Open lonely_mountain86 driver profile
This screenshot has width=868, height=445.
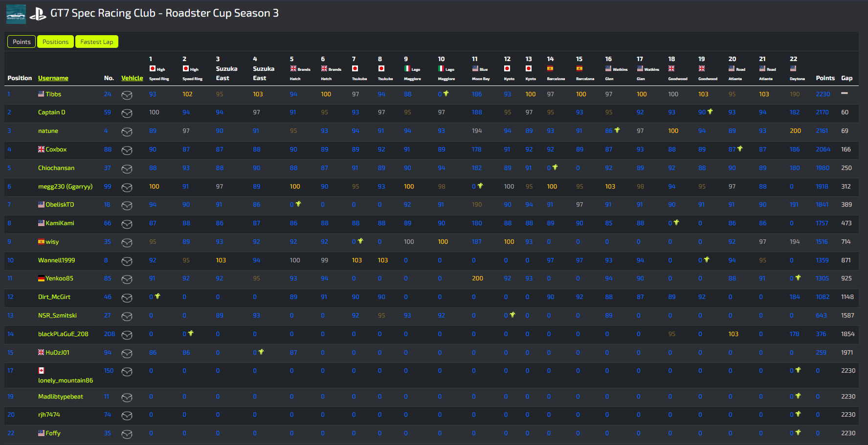click(x=66, y=381)
